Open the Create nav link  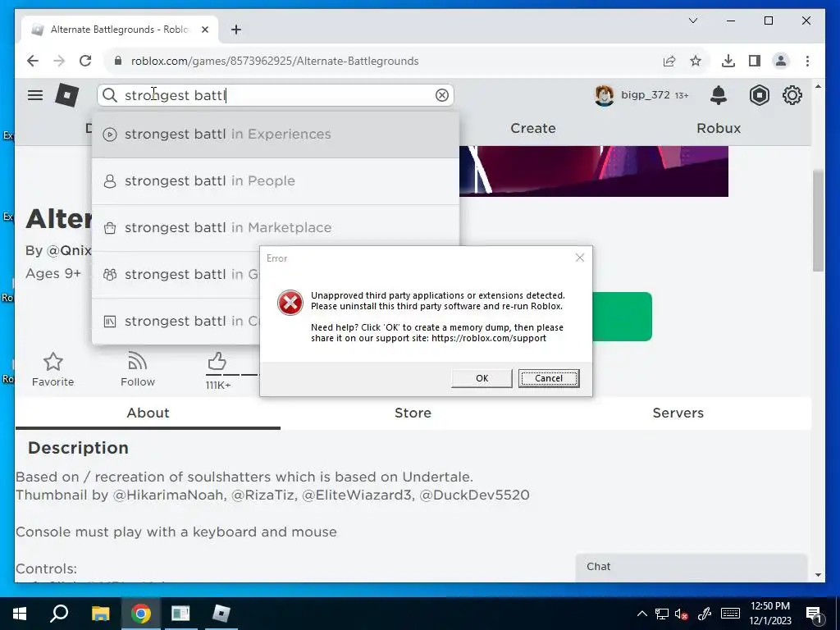pos(533,129)
